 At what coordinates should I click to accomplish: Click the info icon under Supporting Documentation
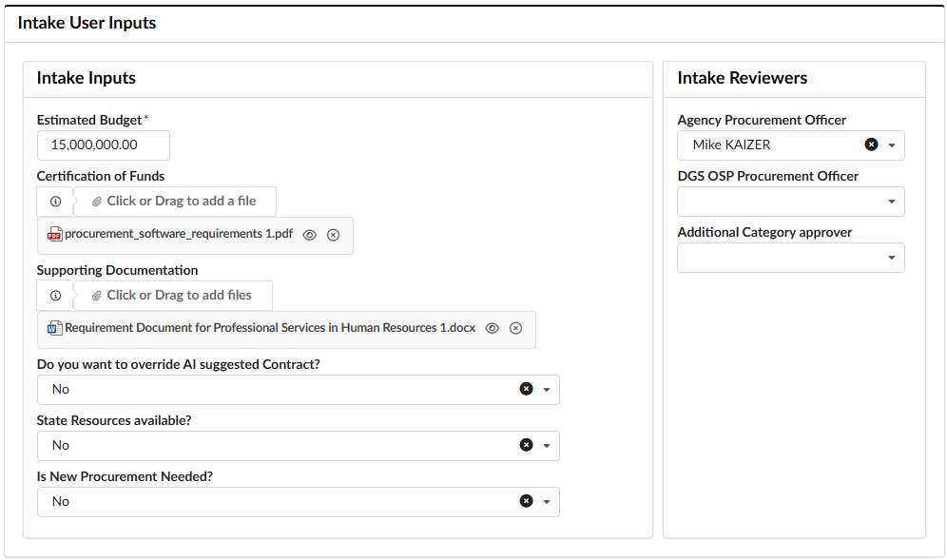pos(55,296)
